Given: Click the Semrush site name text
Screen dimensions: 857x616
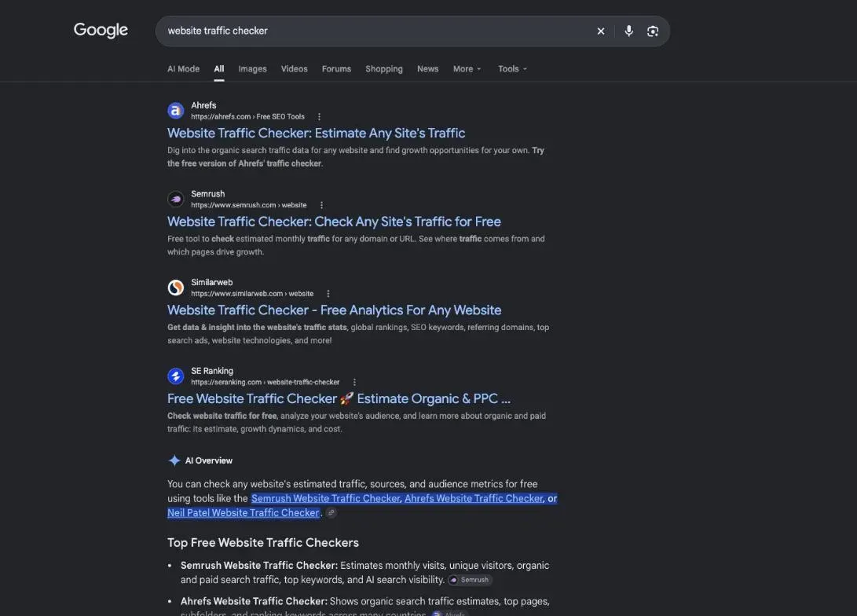Looking at the screenshot, I should click(207, 194).
